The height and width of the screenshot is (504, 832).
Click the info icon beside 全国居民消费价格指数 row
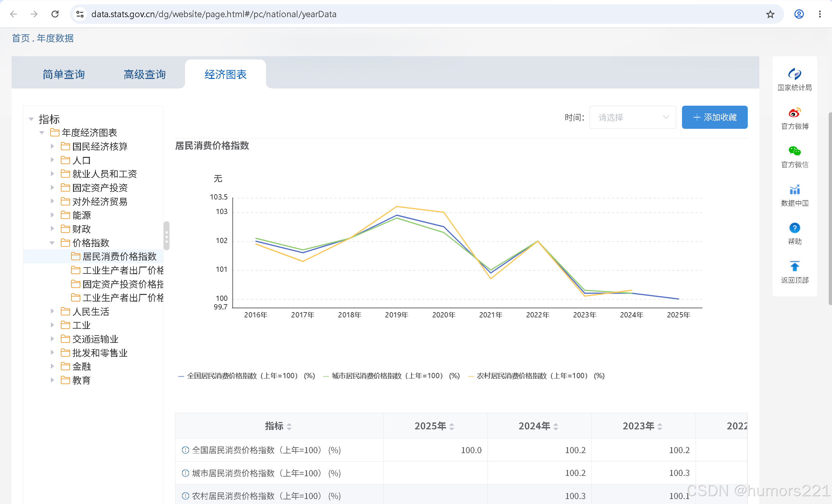185,450
